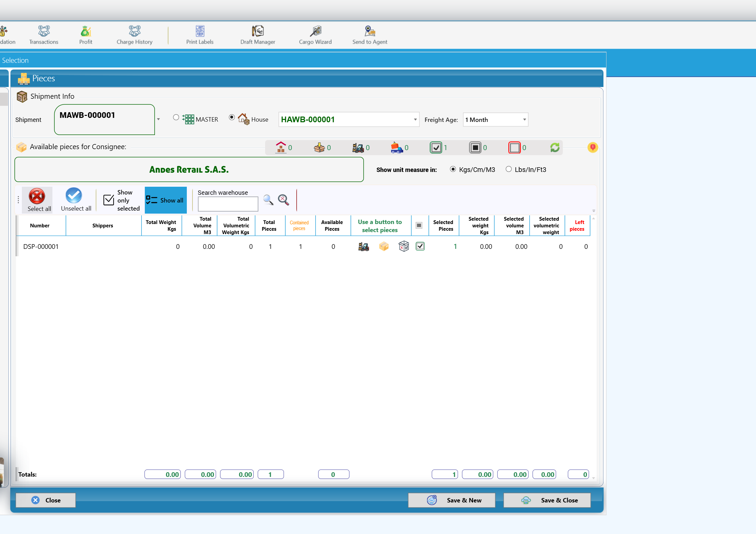
Task: Choose Lbs/In/Ft3 unit measure
Action: pyautogui.click(x=509, y=169)
